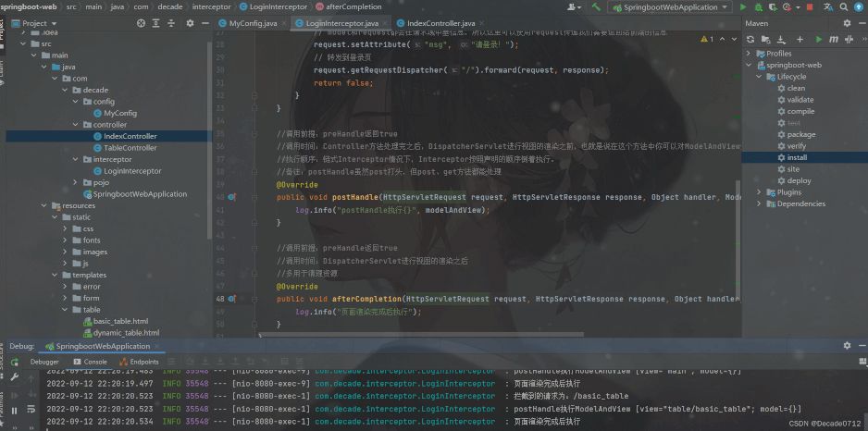Click the green Run button in top toolbar

[743, 6]
